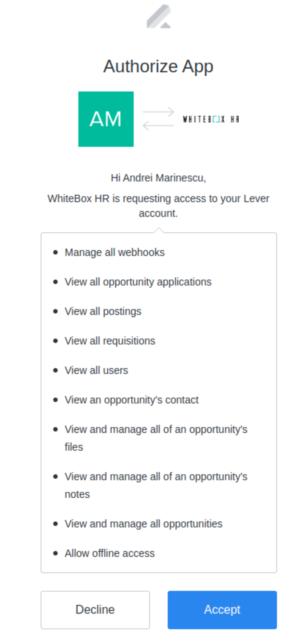Click View an opportunity's contact item
The image size is (308, 644).
tap(131, 400)
